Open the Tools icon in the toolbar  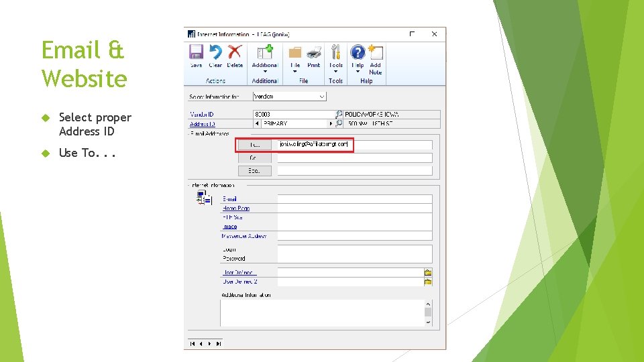(335, 52)
